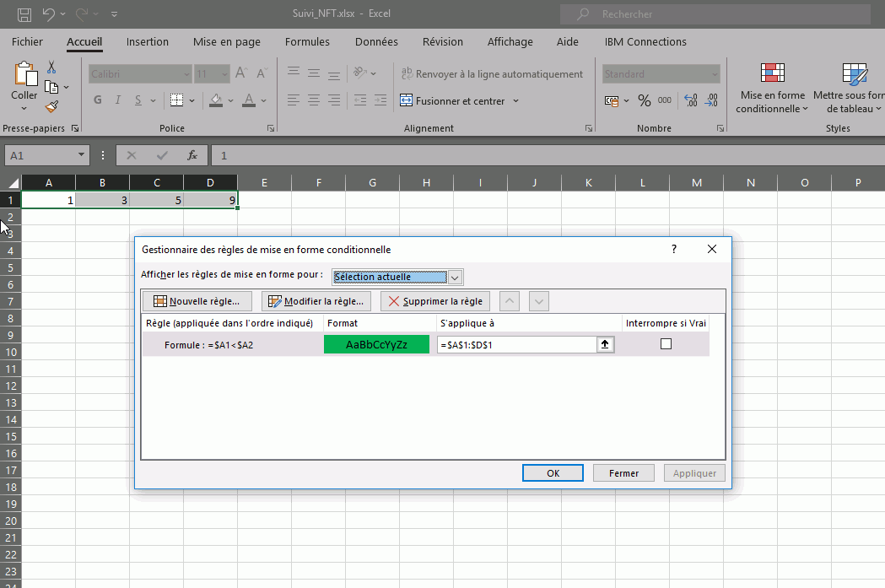Image resolution: width=885 pixels, height=588 pixels.
Task: Open the Formules ribbon tab
Action: [x=307, y=41]
